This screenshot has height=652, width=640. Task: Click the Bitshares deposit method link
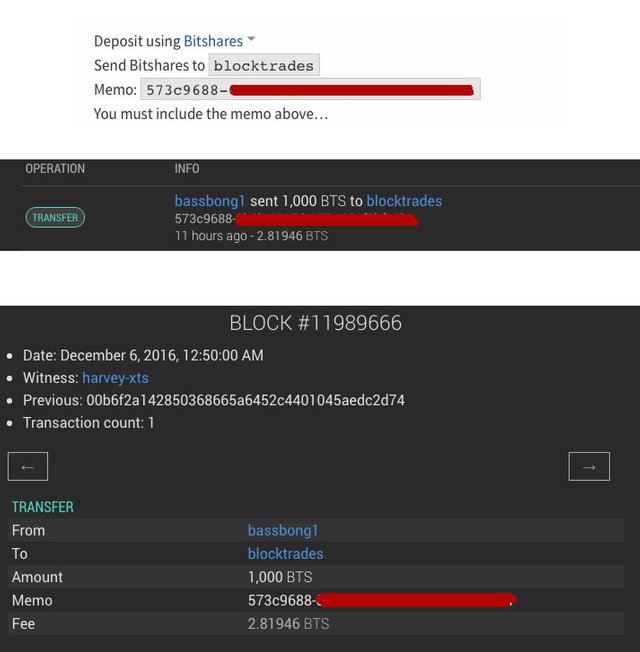(x=213, y=41)
